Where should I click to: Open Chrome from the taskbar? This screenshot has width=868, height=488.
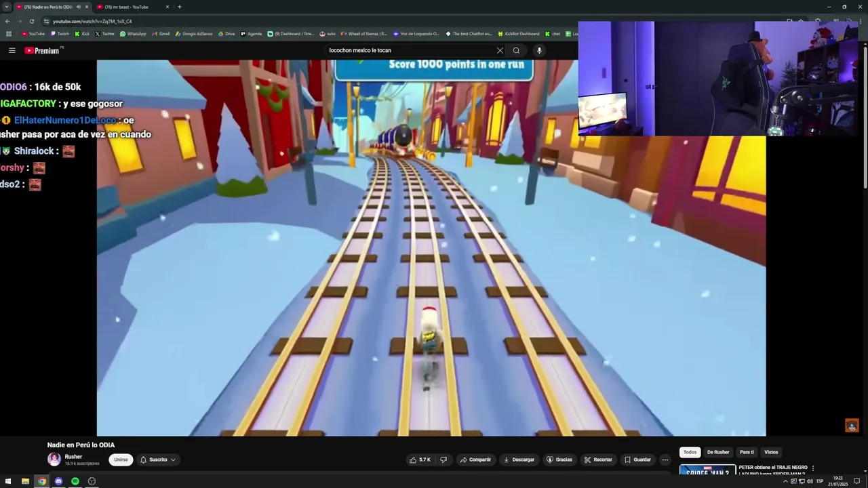42,481
